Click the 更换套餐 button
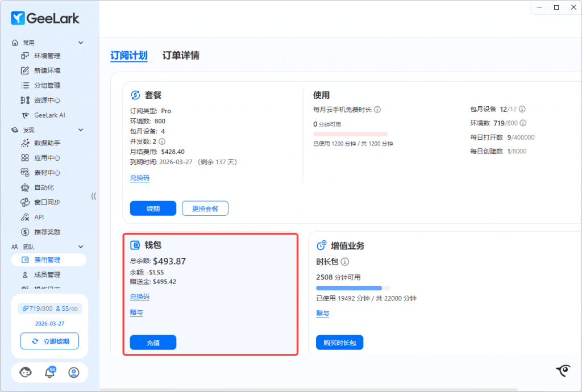 coord(205,208)
